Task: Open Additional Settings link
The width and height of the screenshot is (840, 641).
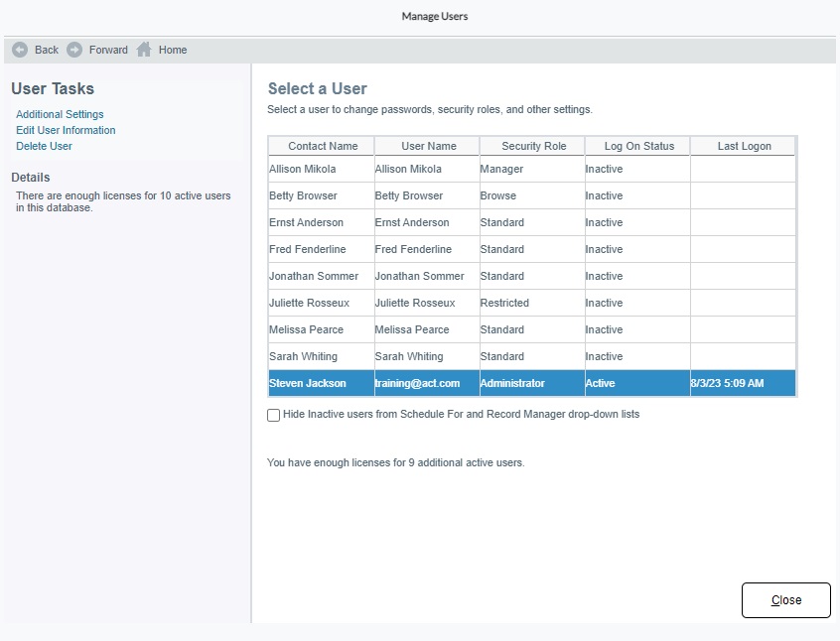Action: [x=60, y=114]
